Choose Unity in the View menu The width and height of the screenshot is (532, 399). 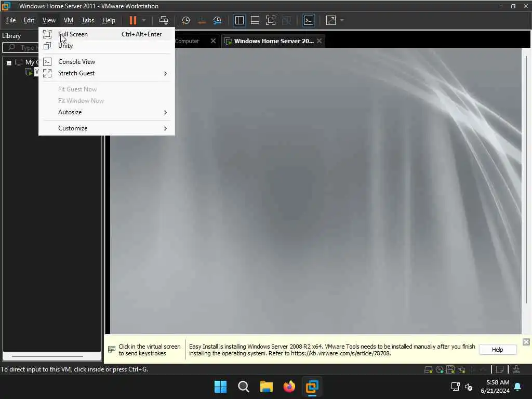(107, 46)
